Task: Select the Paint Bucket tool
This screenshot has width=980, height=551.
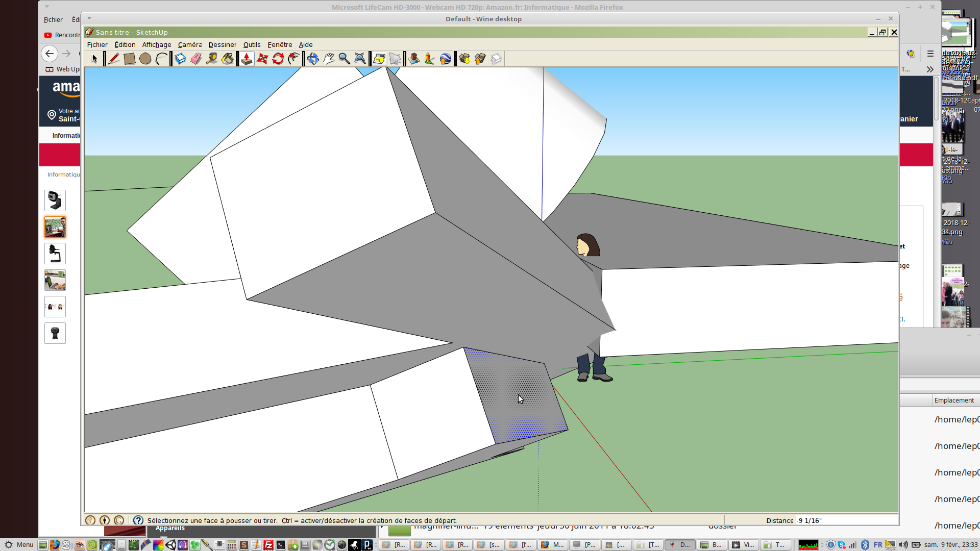Action: 228,59
